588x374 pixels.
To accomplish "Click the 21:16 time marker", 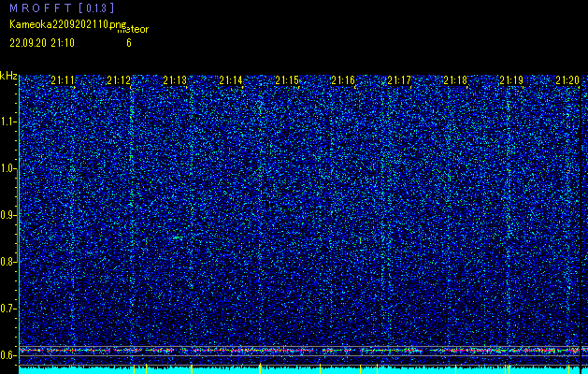I will pos(343,80).
